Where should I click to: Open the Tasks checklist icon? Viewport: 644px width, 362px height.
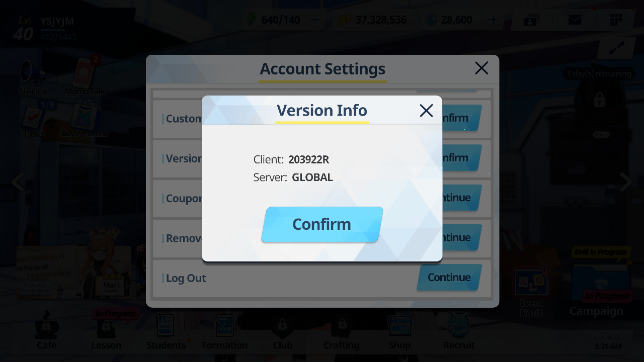(x=33, y=119)
